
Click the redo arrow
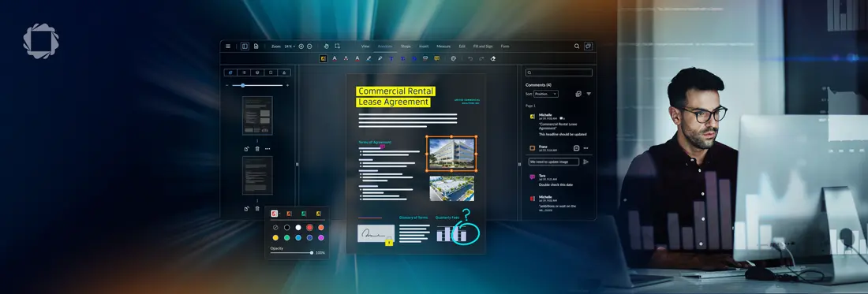(x=481, y=58)
